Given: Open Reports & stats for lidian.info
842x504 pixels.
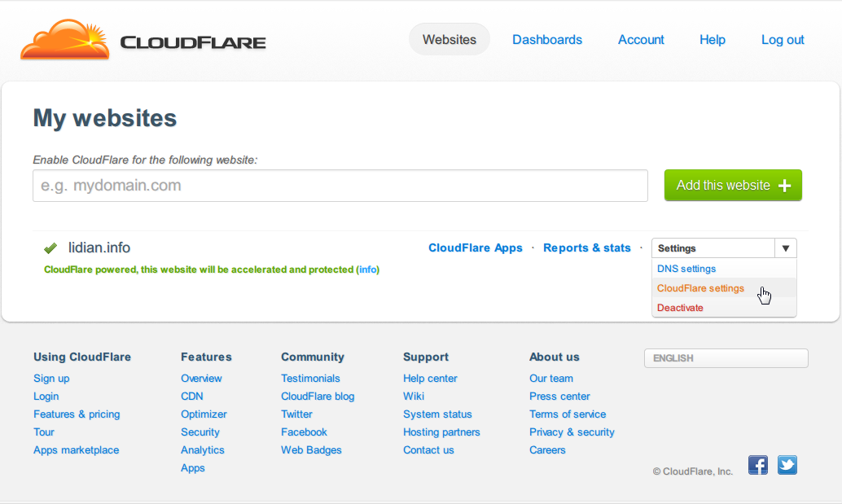Looking at the screenshot, I should click(587, 248).
